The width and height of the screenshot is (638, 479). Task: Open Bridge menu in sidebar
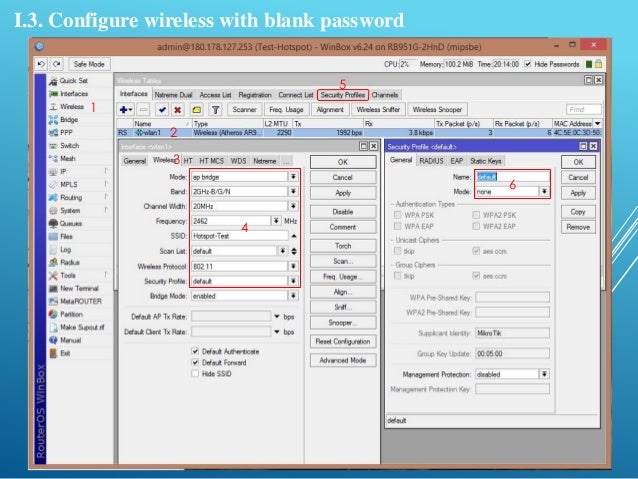click(63, 120)
